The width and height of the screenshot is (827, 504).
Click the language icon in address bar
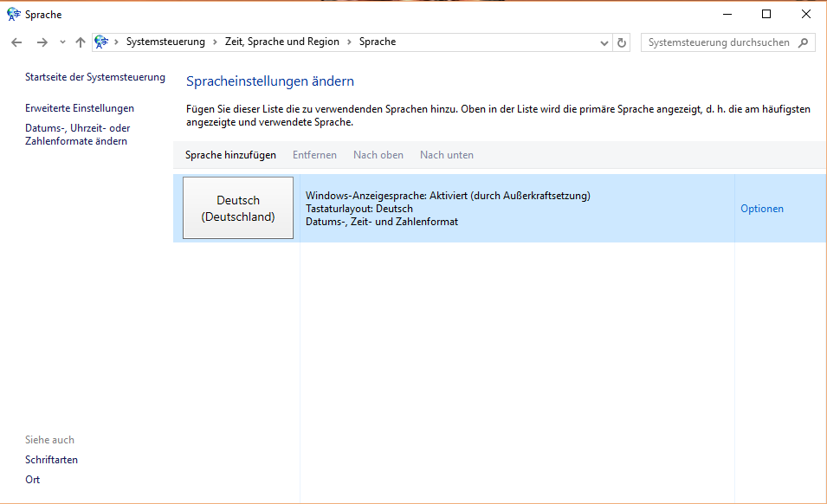tap(102, 42)
